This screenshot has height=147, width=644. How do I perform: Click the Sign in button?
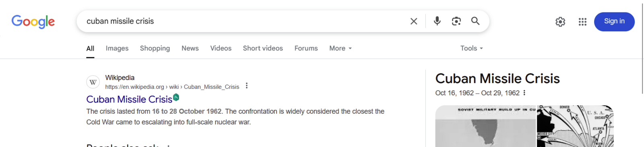(614, 22)
